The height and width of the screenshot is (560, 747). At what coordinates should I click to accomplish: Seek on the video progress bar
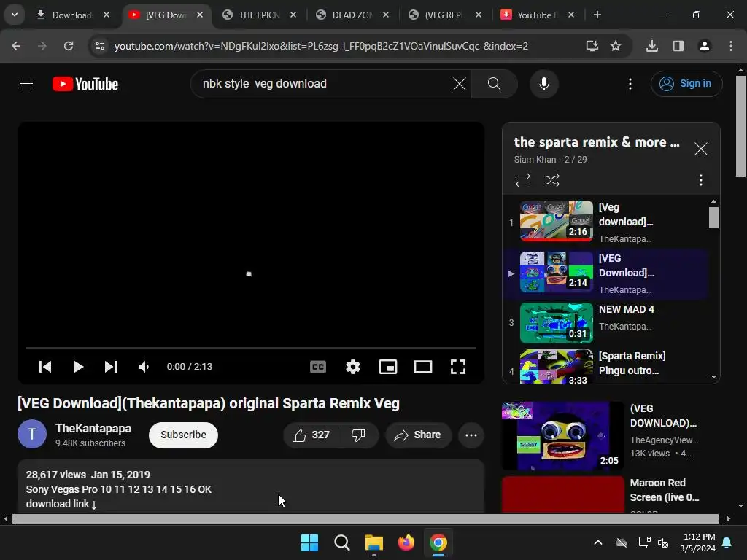(x=251, y=348)
